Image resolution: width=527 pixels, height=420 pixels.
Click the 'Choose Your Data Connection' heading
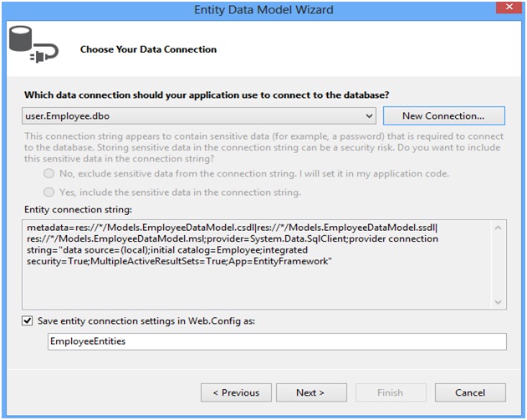148,49
